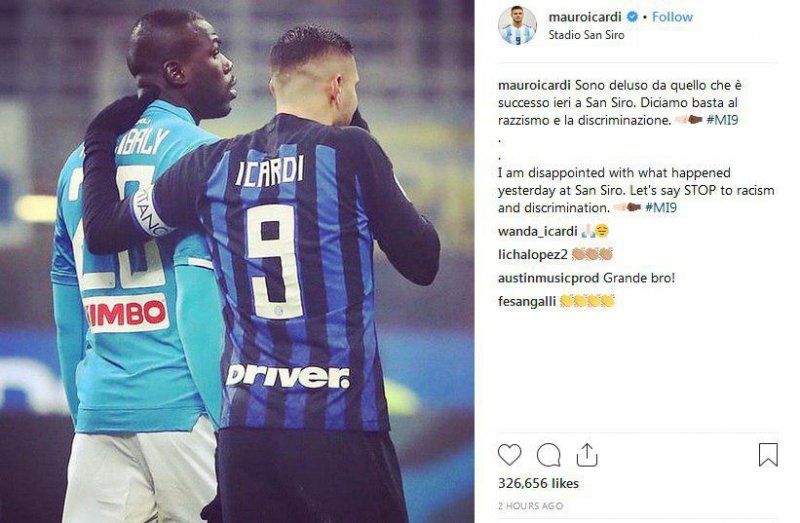Viewport: 800px width, 523px height.
Task: Visit fesangalli commenter profile
Action: point(527,301)
